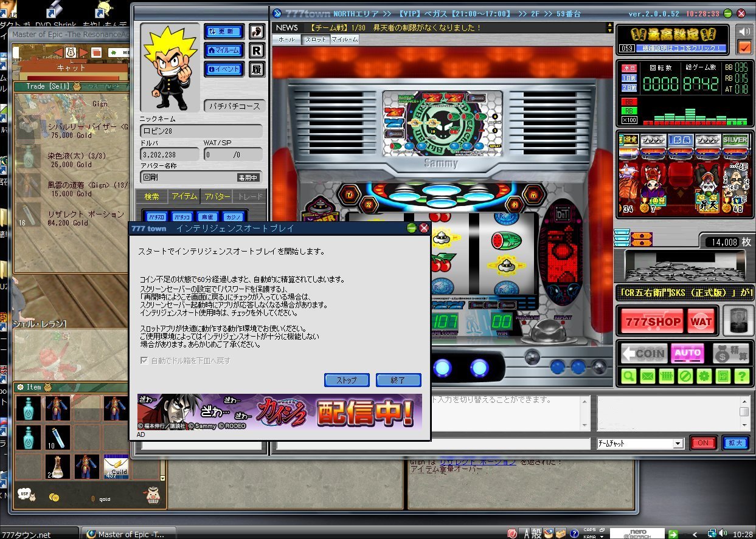Check 自動でドル箱を下皿へ戻す checkbox
This screenshot has height=539, width=756.
point(144,360)
